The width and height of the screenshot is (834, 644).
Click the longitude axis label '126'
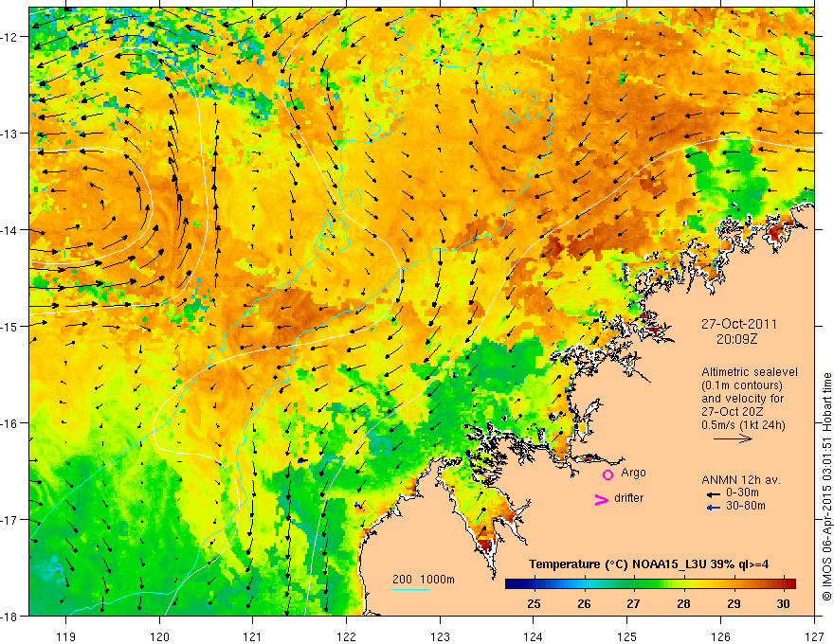[720, 636]
